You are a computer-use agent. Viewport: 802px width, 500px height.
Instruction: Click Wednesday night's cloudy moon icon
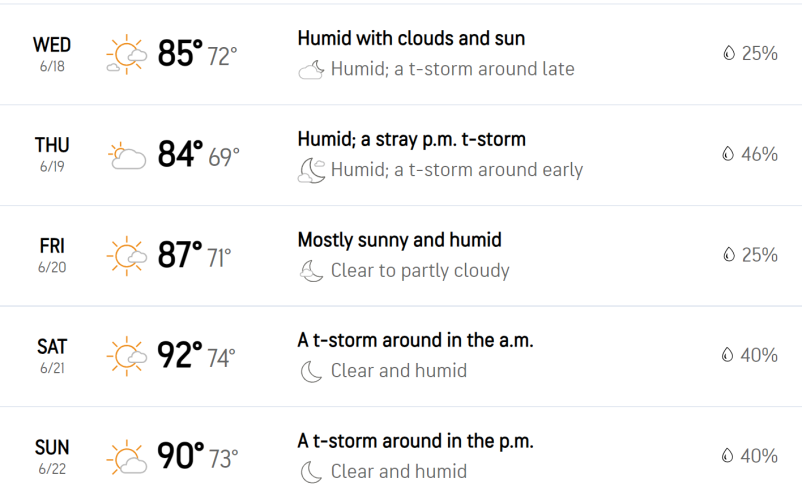click(x=311, y=70)
